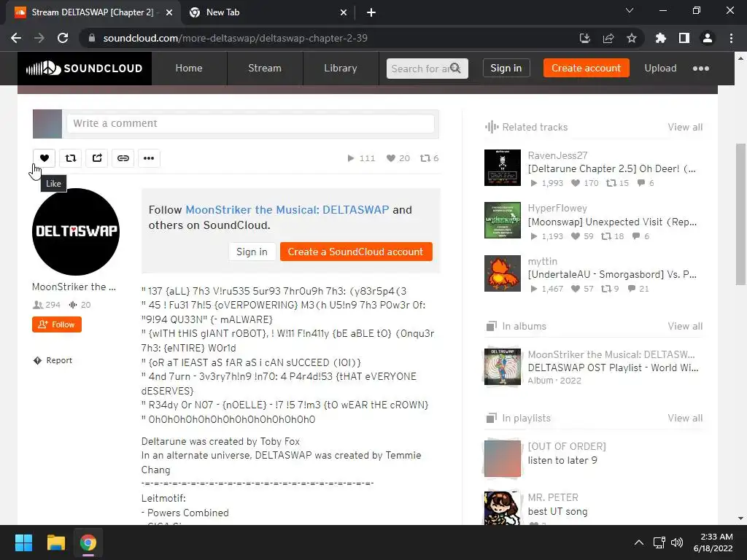Open Chrome three-dot menu
Image resolution: width=747 pixels, height=560 pixels.
[x=731, y=38]
